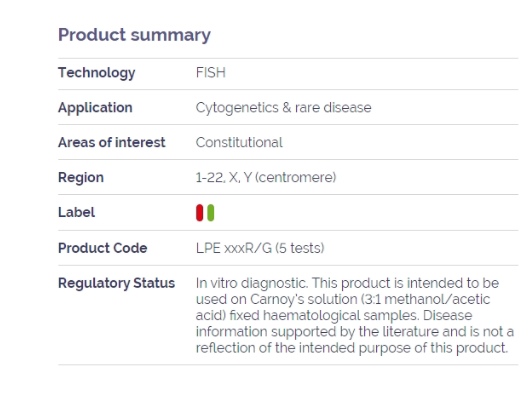Select the Areas of interest label
The image size is (531, 404).
112,143
